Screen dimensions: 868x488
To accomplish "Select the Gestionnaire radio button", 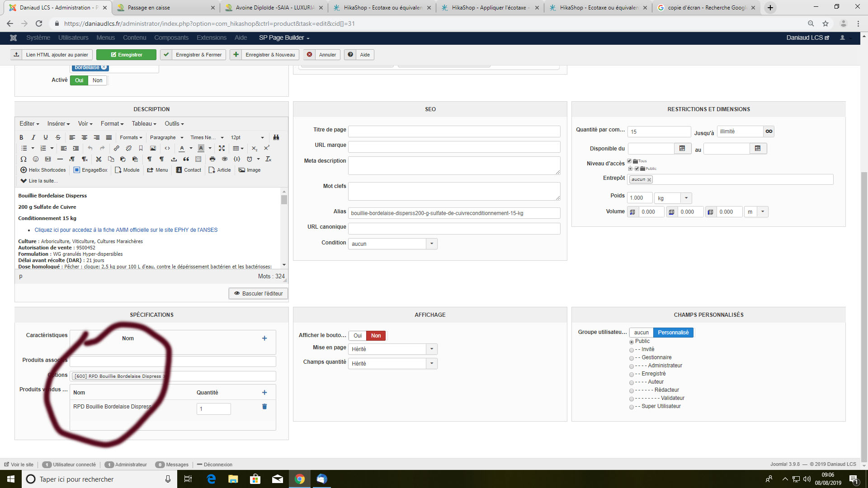I will (632, 358).
